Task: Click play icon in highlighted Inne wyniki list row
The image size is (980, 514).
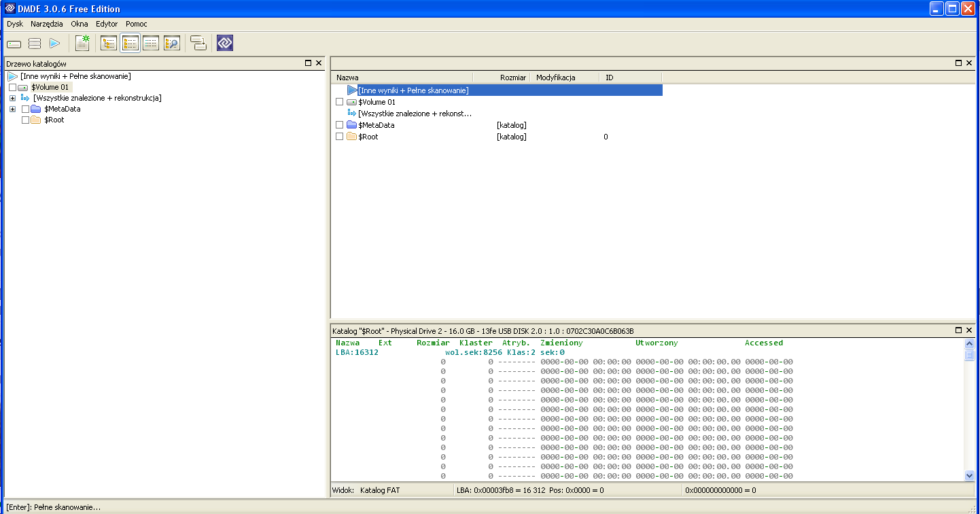Action: tap(352, 90)
